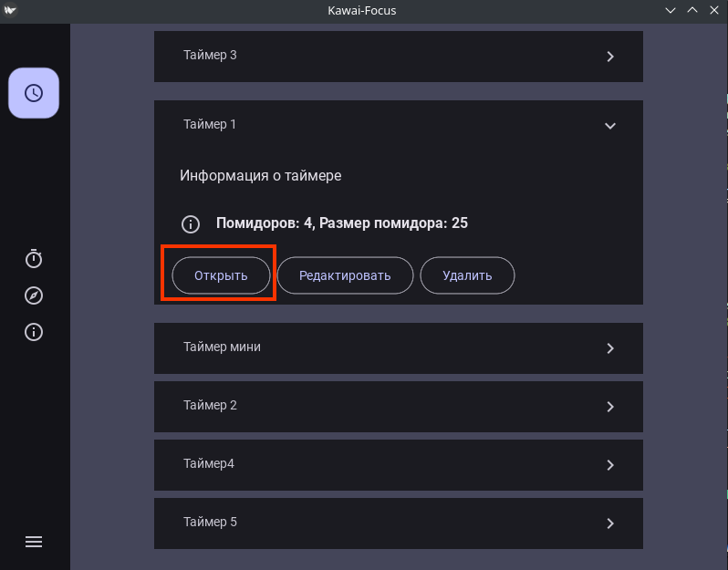
Task: Click the compass icon in sidebar
Action: 34,295
